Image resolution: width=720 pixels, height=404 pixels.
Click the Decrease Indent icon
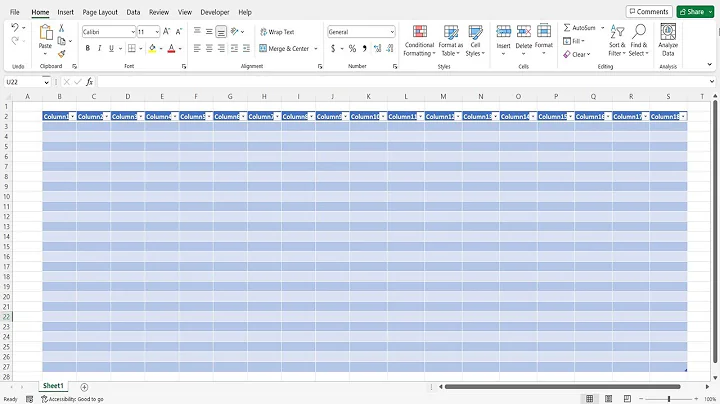(234, 48)
